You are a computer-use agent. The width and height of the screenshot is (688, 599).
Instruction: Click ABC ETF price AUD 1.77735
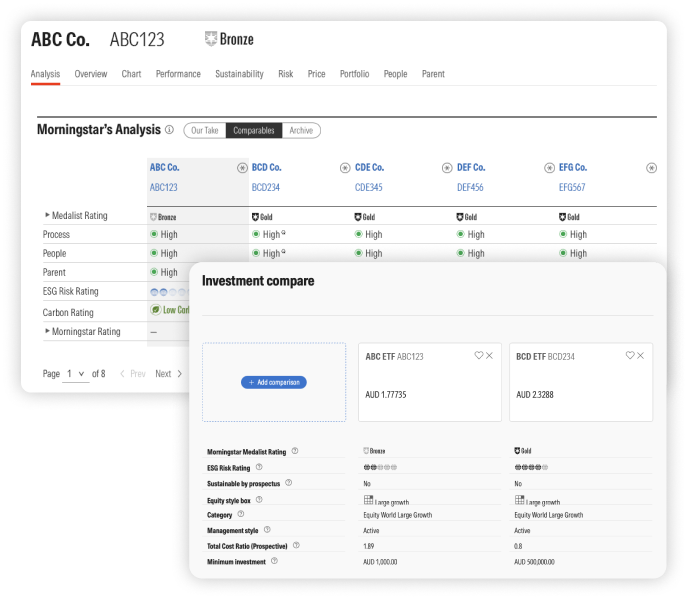(x=386, y=395)
